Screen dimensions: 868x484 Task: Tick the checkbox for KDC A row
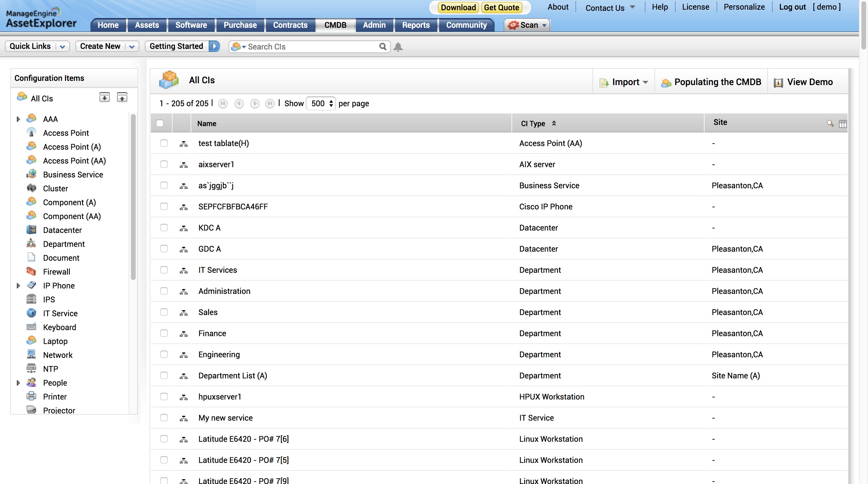tap(164, 228)
